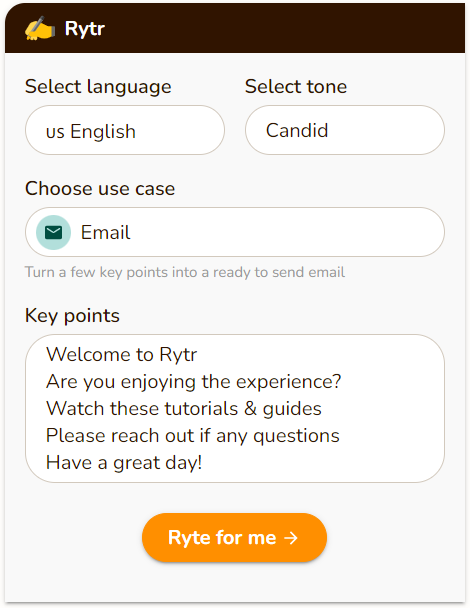Image resolution: width=470 pixels, height=608 pixels.
Task: Click the 'Select tone' label
Action: tap(296, 86)
